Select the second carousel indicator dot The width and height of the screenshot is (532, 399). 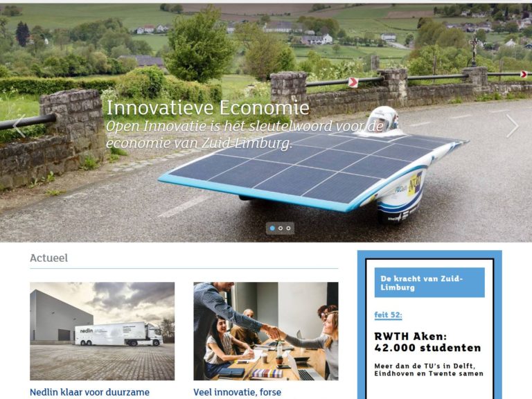281,229
